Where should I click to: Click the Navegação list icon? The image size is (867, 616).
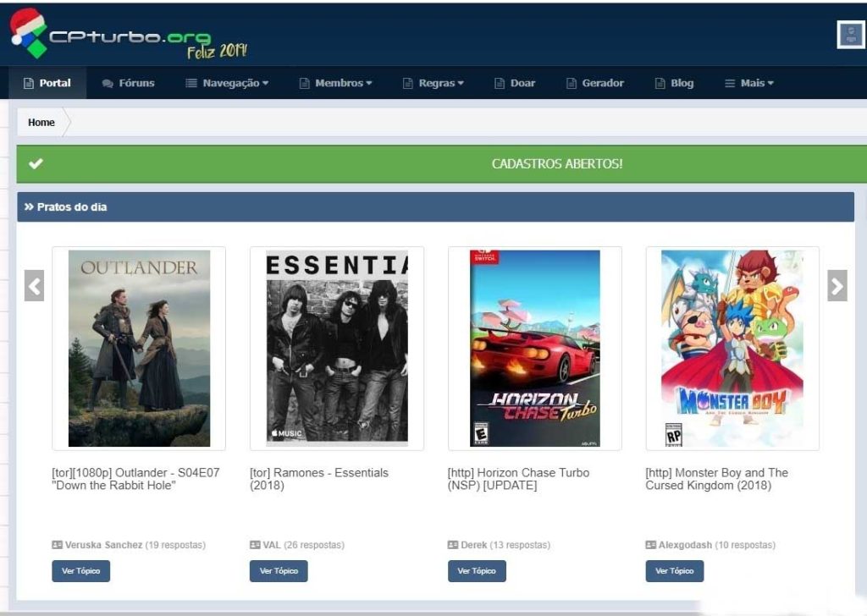pyautogui.click(x=191, y=83)
